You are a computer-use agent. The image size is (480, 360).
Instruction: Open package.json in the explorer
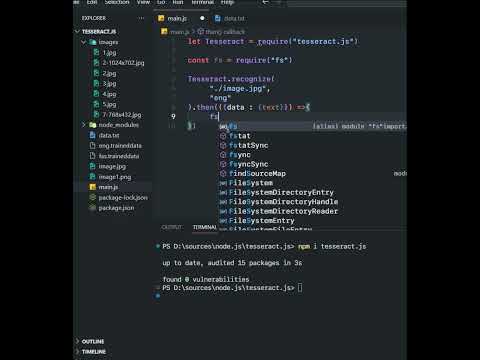click(x=116, y=208)
